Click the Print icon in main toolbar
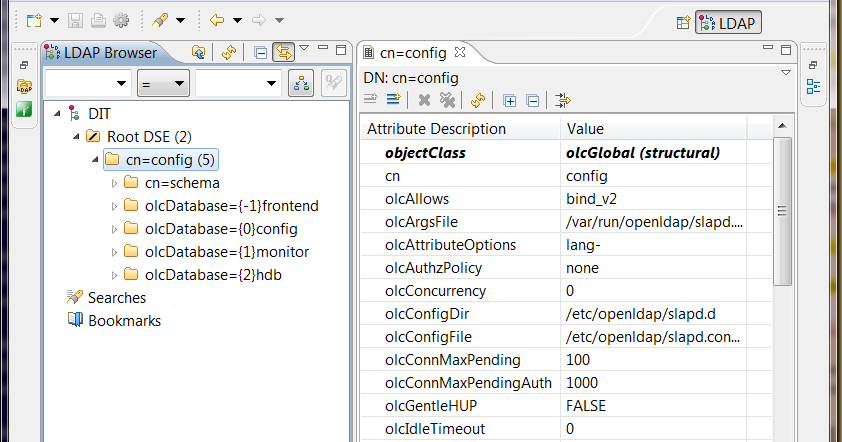 (98, 21)
